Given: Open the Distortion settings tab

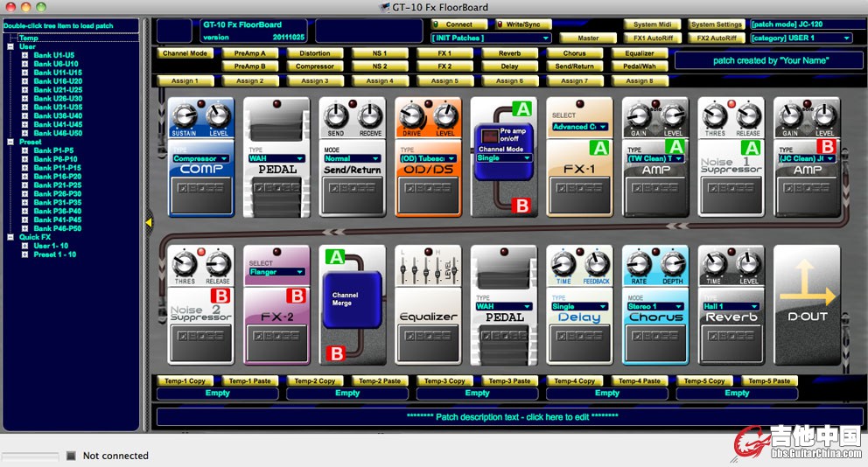Looking at the screenshot, I should pyautogui.click(x=314, y=53).
